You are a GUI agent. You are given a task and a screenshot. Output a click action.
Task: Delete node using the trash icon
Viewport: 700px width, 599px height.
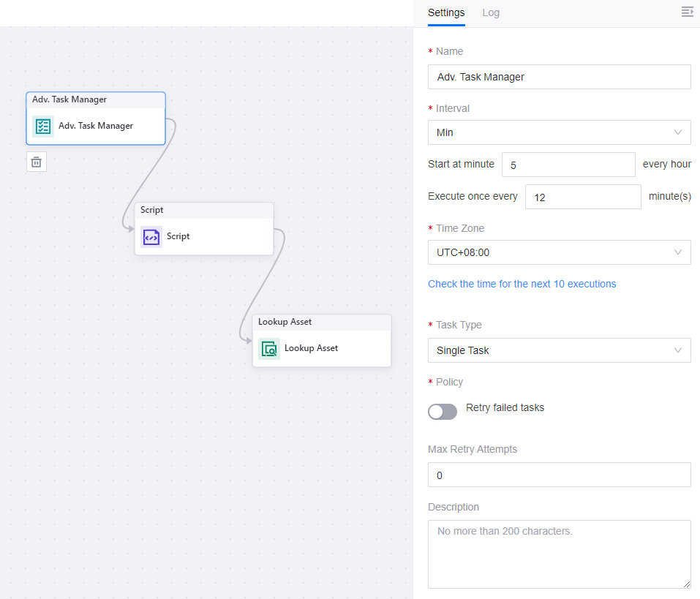click(37, 162)
